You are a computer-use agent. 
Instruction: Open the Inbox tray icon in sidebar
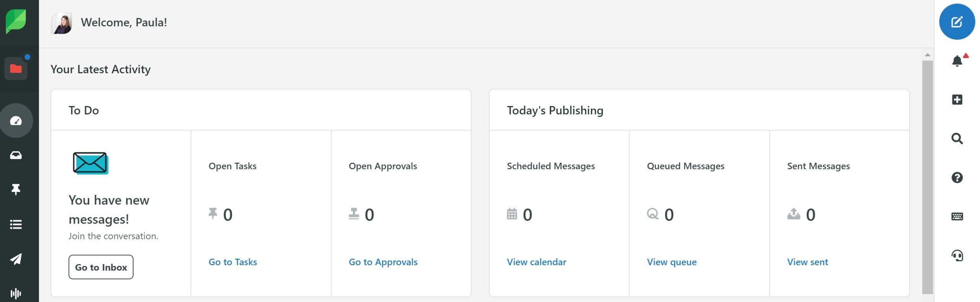coord(16,155)
